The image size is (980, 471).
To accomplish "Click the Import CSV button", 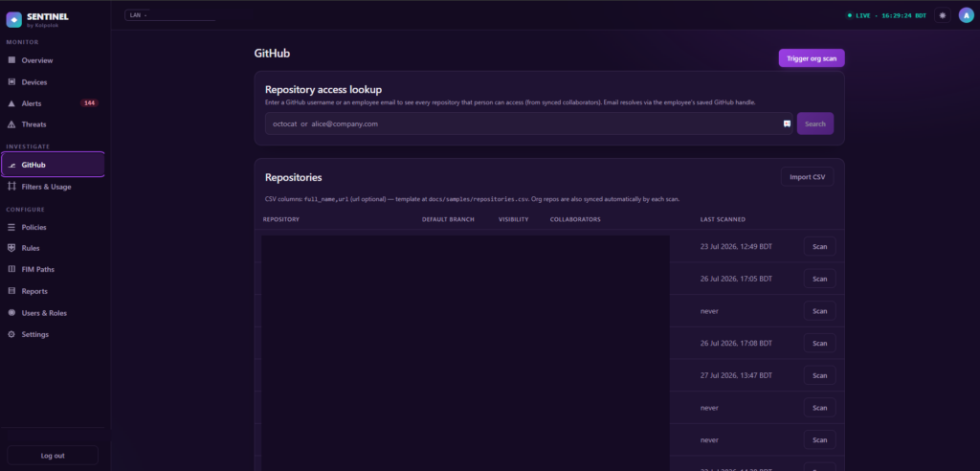I will [807, 177].
